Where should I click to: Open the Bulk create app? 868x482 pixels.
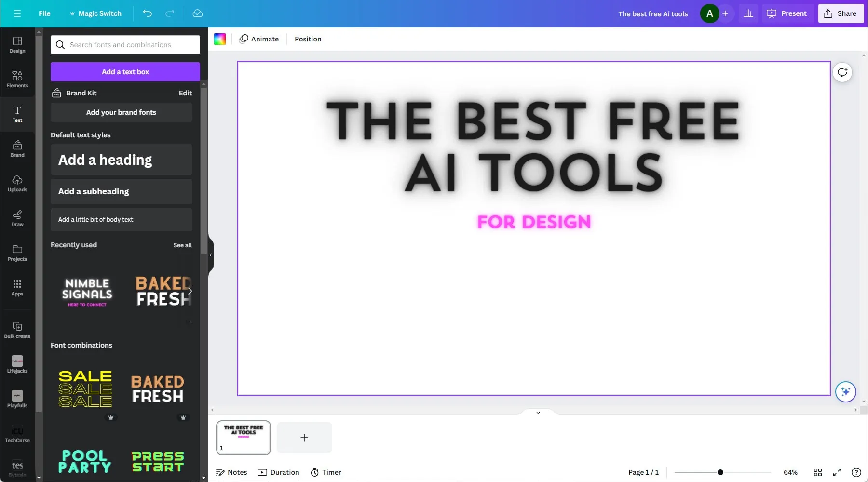click(x=17, y=330)
